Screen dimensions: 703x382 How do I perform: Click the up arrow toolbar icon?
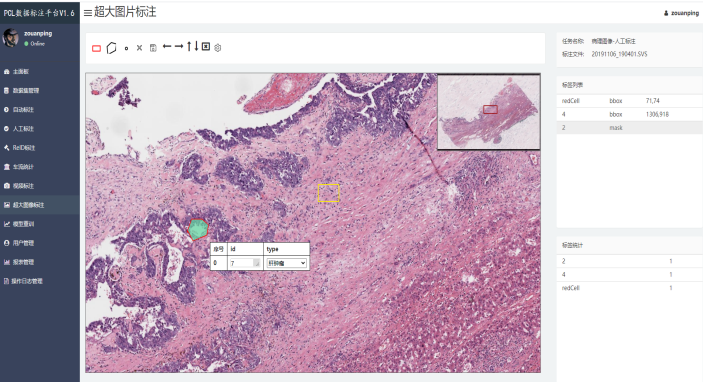point(189,46)
